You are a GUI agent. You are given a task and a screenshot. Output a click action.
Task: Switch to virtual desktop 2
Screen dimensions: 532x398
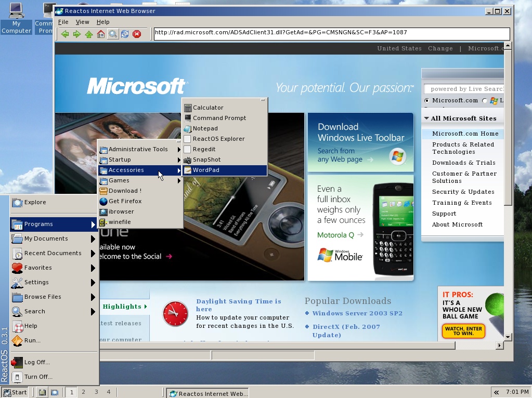(83, 392)
